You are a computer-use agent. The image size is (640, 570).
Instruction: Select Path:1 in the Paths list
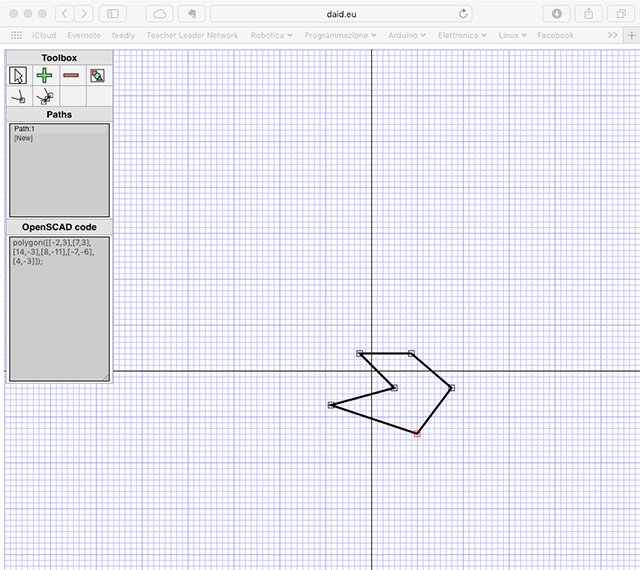(25, 129)
